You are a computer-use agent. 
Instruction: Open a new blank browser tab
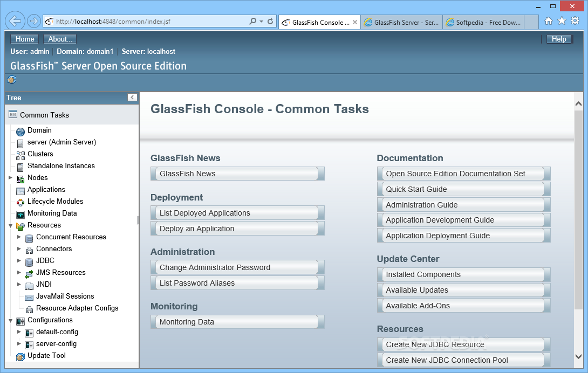coord(531,23)
